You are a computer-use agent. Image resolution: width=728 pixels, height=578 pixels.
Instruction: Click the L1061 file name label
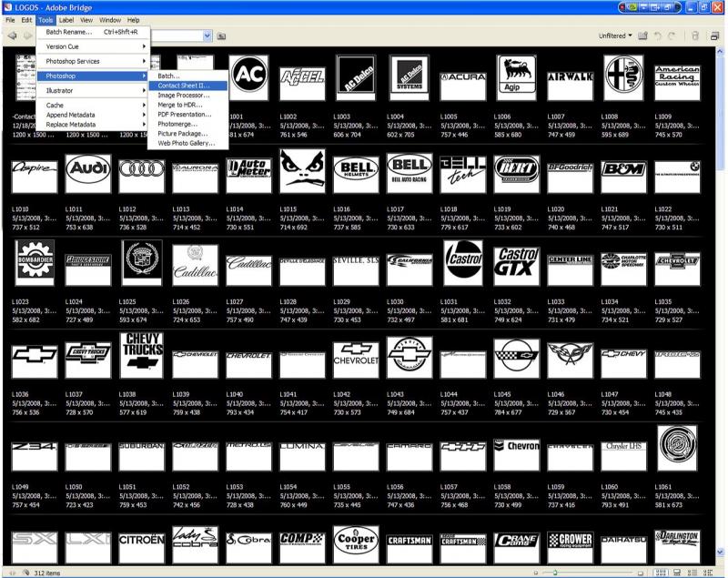pos(663,487)
